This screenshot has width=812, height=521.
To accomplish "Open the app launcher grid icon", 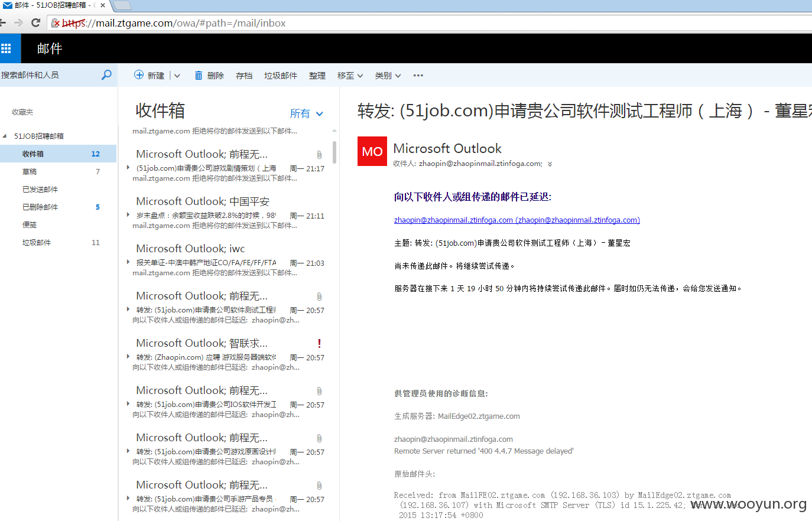I will [x=6, y=48].
